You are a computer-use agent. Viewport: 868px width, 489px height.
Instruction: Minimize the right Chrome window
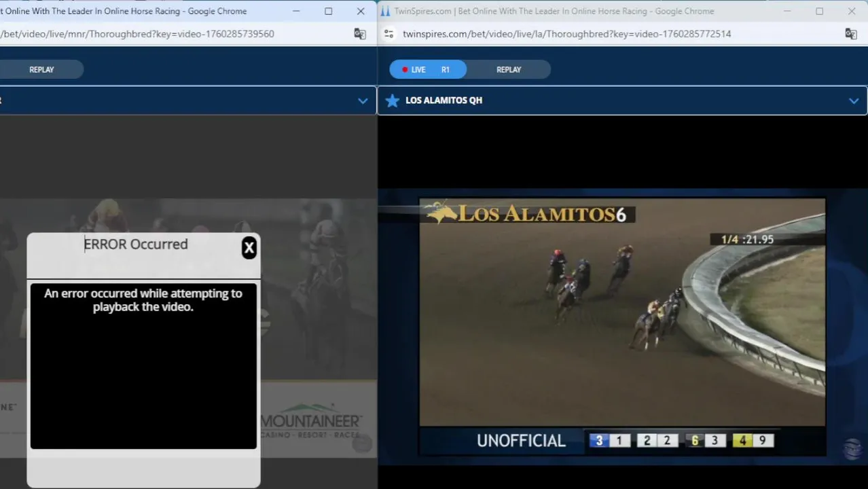[788, 11]
